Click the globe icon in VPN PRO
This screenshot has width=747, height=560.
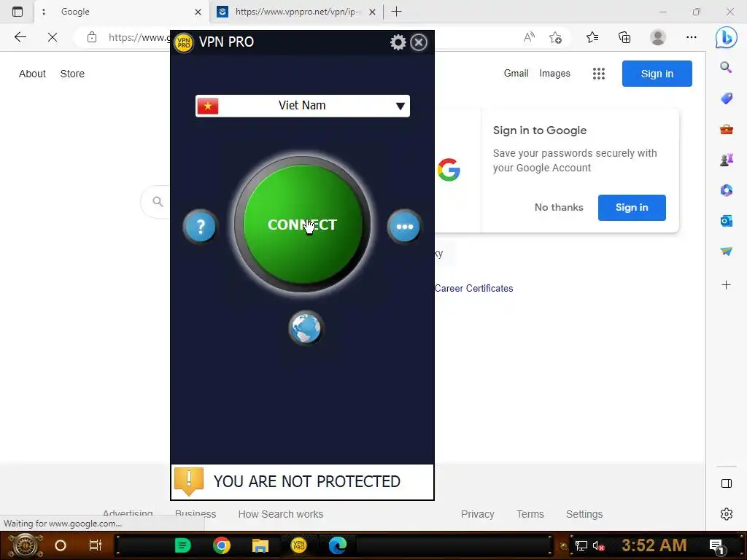(306, 328)
